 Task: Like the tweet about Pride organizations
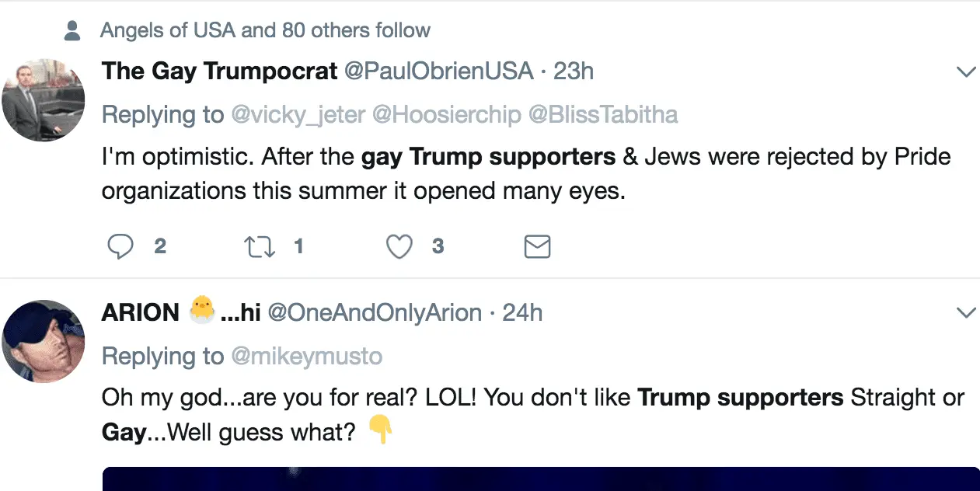pos(399,247)
